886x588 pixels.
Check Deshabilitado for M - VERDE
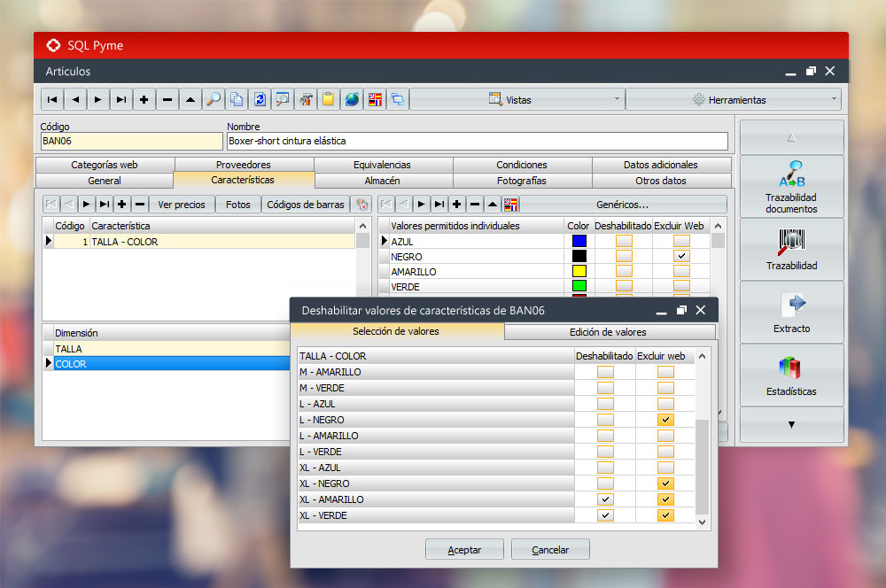point(605,388)
